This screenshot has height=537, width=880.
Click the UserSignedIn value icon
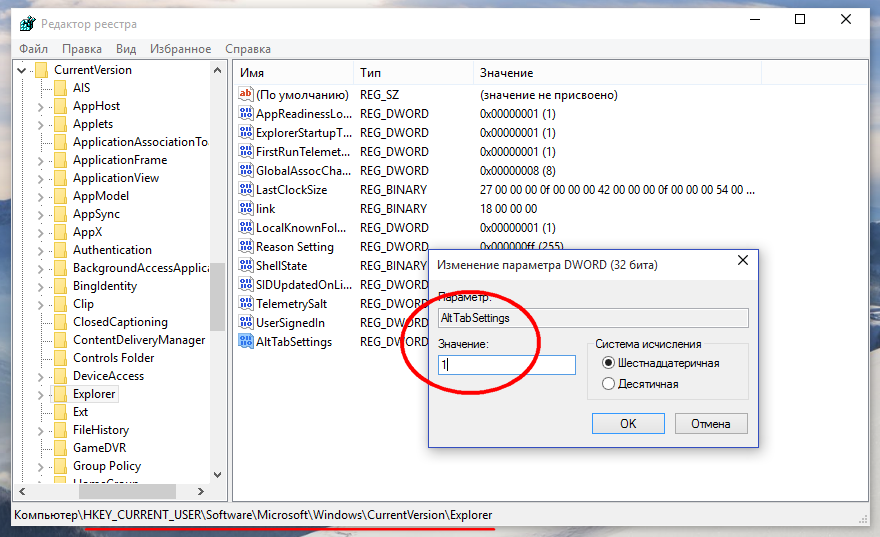tap(246, 323)
